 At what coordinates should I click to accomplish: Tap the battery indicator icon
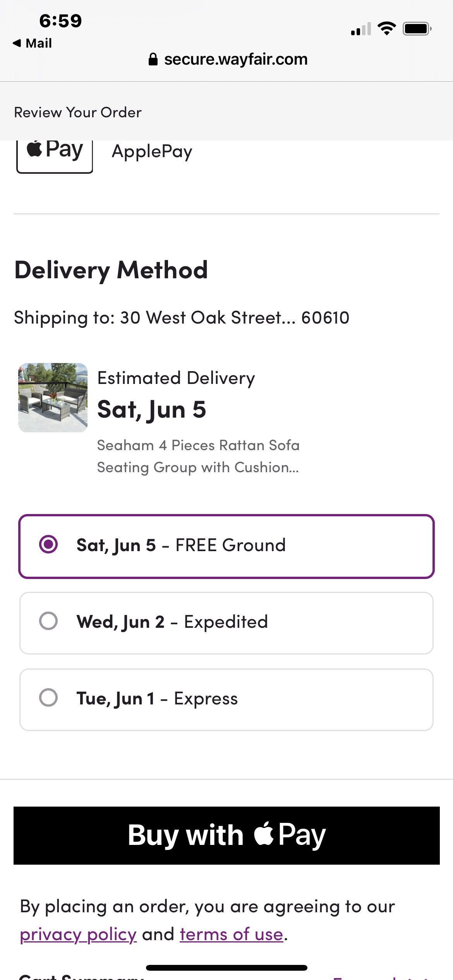pyautogui.click(x=417, y=29)
